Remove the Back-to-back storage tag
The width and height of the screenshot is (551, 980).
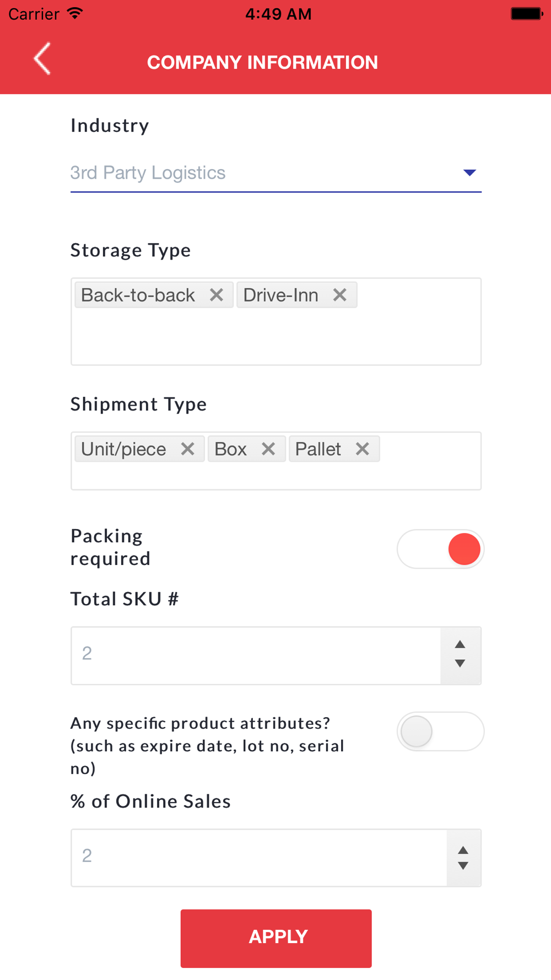[217, 295]
